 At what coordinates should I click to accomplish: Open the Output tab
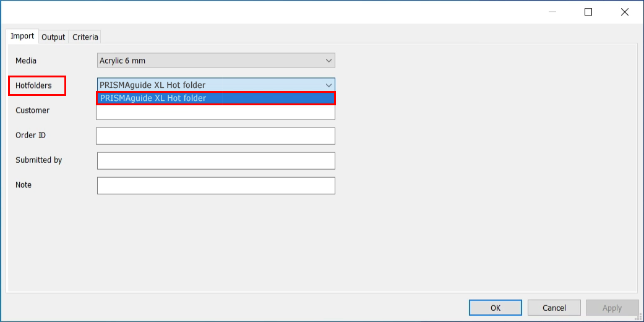pyautogui.click(x=53, y=37)
